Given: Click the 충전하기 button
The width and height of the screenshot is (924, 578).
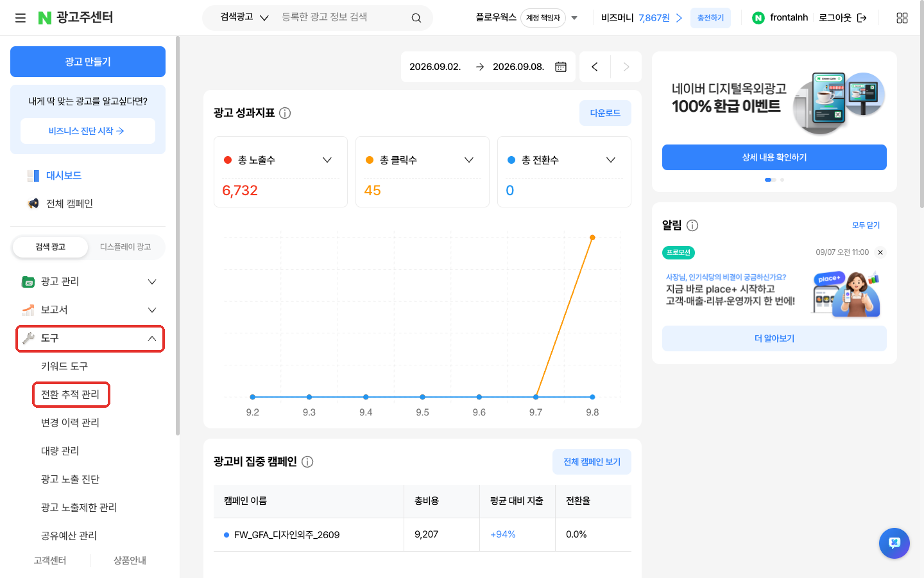Looking at the screenshot, I should [x=710, y=18].
